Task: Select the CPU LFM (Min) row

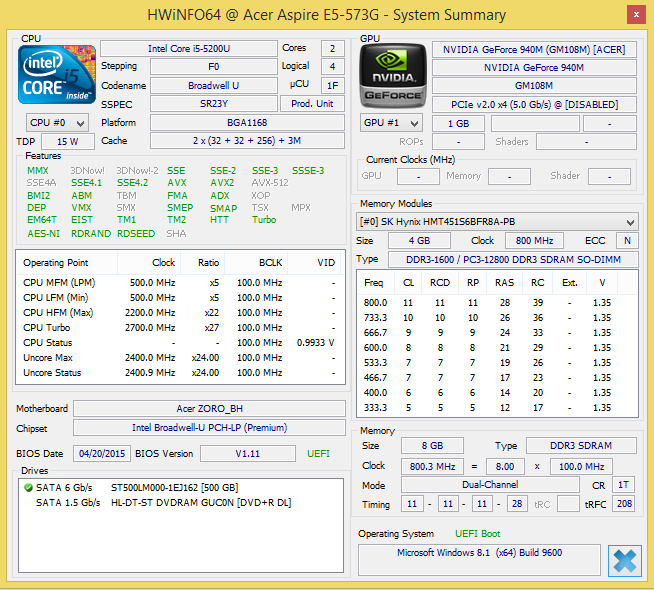Action: click(180, 298)
